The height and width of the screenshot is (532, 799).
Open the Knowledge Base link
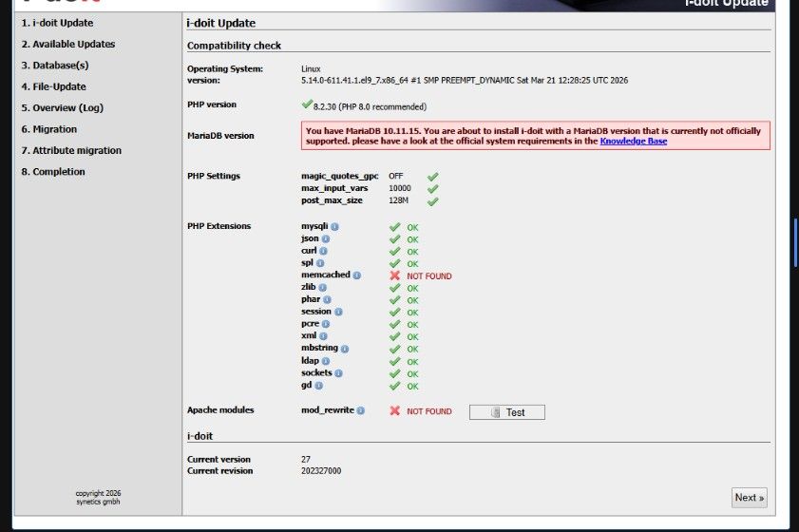click(633, 141)
